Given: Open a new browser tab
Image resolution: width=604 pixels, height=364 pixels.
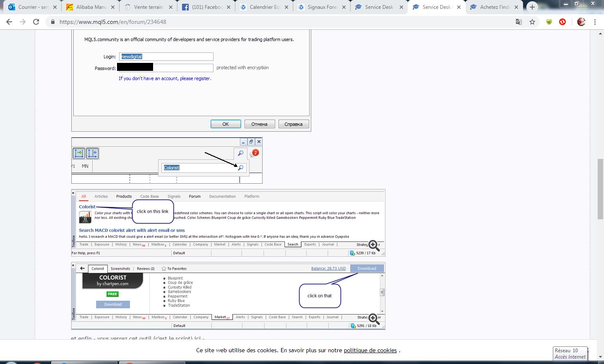Looking at the screenshot, I should pos(532,7).
